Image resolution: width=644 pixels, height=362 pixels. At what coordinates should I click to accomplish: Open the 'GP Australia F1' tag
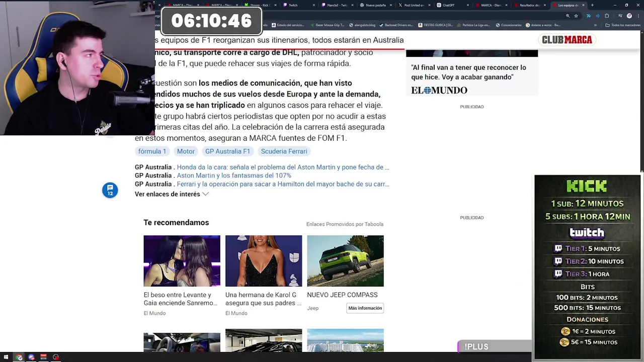pos(227,151)
